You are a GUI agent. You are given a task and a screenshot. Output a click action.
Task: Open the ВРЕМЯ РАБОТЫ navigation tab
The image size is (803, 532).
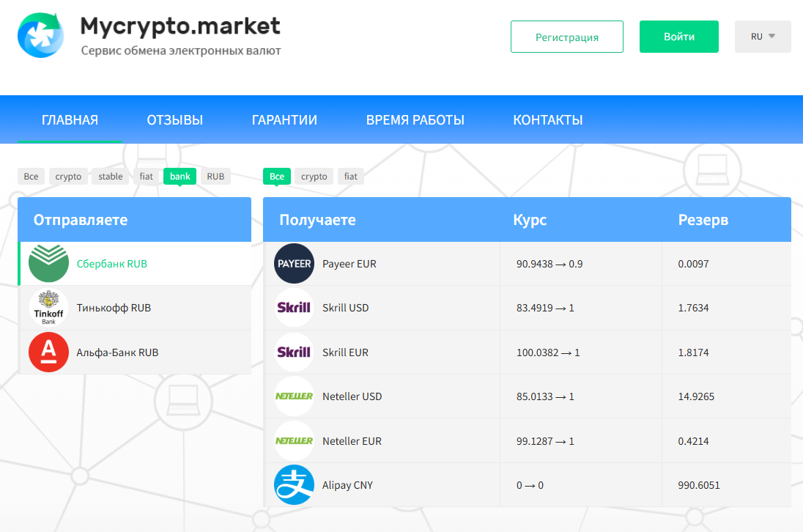click(x=415, y=120)
